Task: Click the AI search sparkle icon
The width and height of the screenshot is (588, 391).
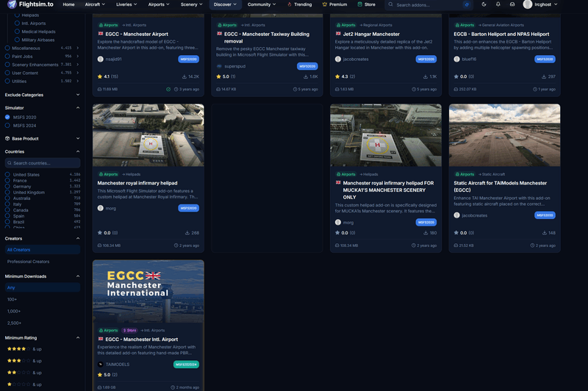Action: pyautogui.click(x=467, y=5)
